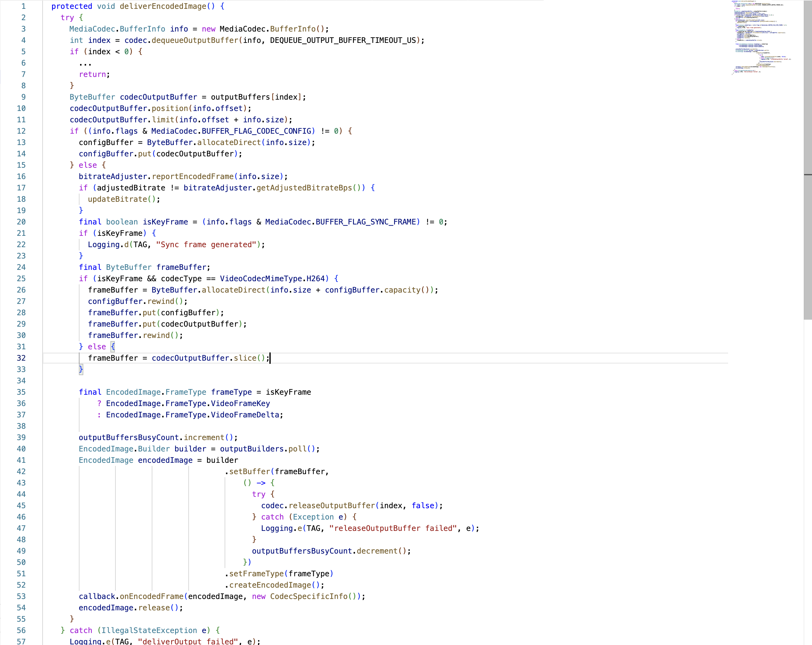Click the 'return' keyword on line 7
The height and width of the screenshot is (645, 812).
(x=92, y=74)
